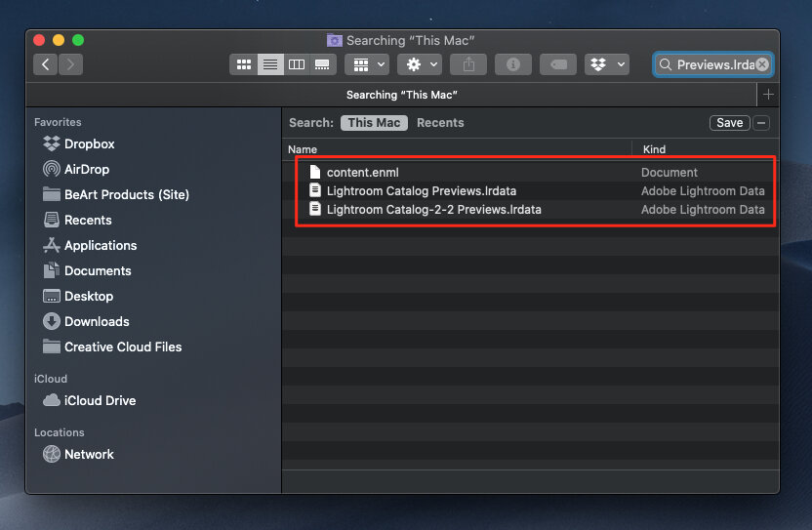This screenshot has width=812, height=530.
Task: Switch to column view
Action: click(x=297, y=64)
